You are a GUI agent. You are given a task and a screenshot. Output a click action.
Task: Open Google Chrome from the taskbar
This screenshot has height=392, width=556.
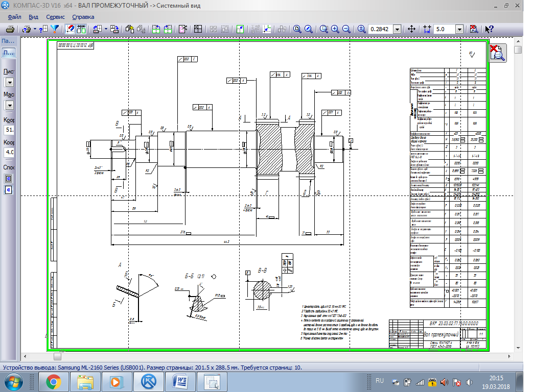tap(54, 381)
